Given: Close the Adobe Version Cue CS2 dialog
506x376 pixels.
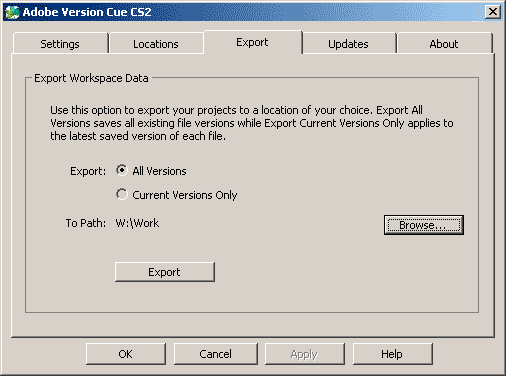Looking at the screenshot, I should [493, 12].
